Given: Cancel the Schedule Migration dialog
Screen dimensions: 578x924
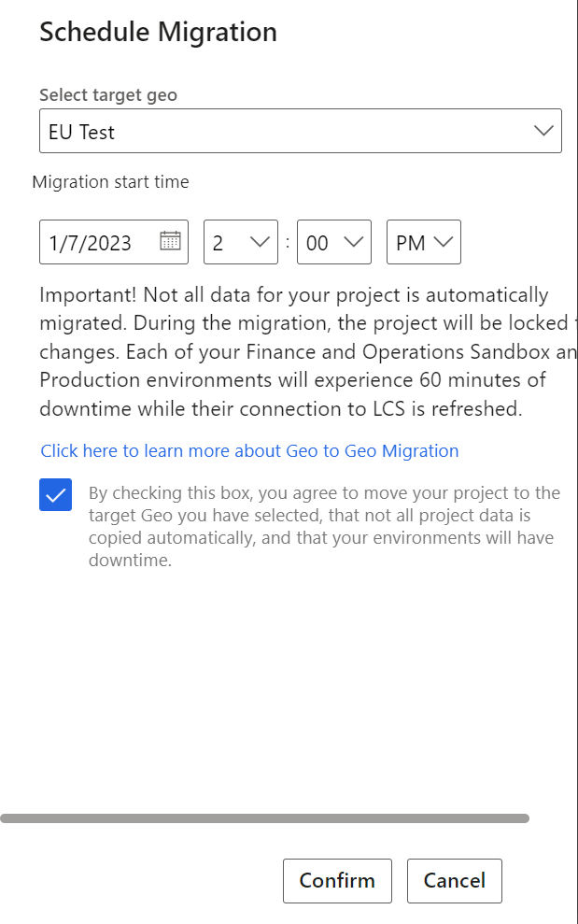Looking at the screenshot, I should coord(454,880).
